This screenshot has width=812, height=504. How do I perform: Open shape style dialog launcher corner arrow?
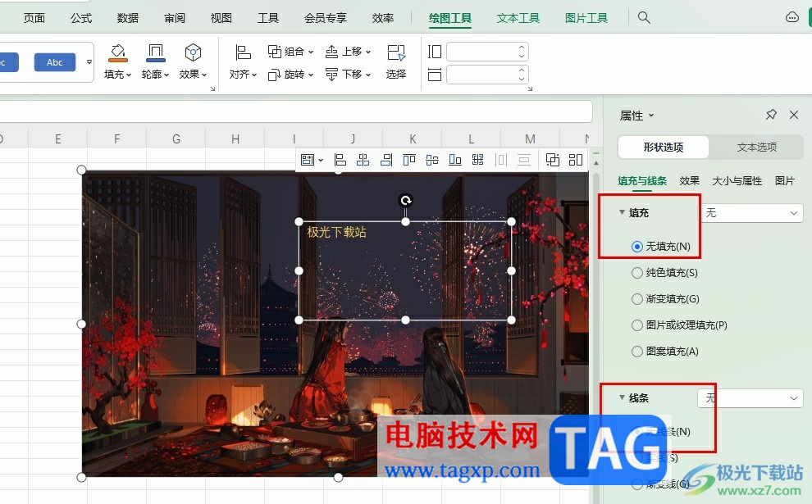coord(212,89)
